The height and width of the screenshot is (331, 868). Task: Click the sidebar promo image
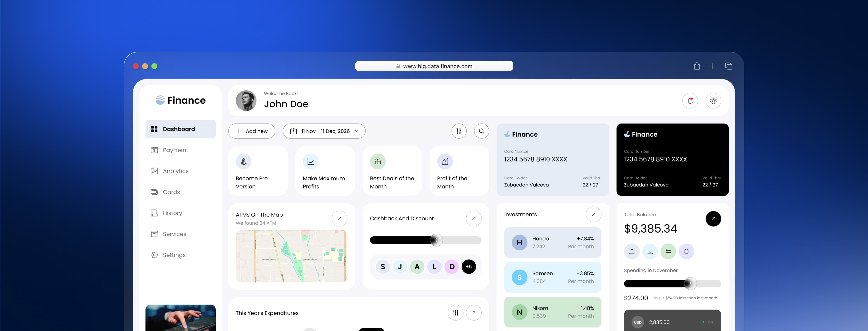(181, 318)
